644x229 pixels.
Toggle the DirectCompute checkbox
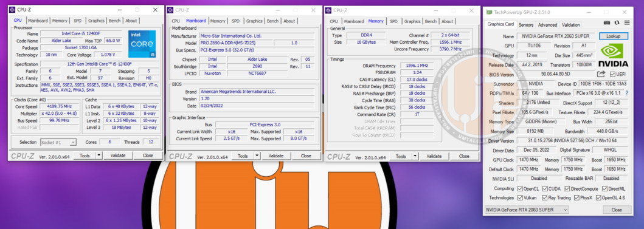567,189
